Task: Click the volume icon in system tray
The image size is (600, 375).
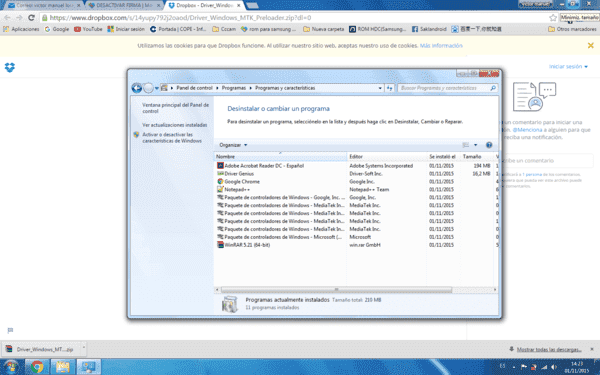Action: pos(554,367)
